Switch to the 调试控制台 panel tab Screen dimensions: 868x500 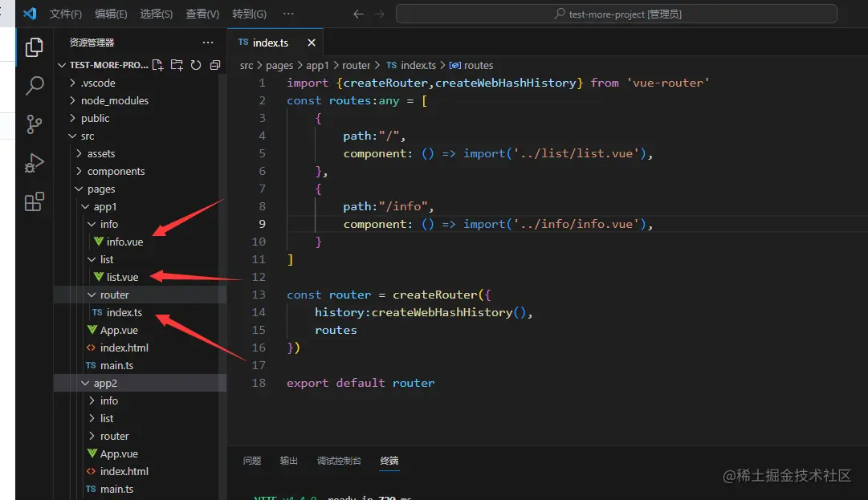click(x=339, y=461)
